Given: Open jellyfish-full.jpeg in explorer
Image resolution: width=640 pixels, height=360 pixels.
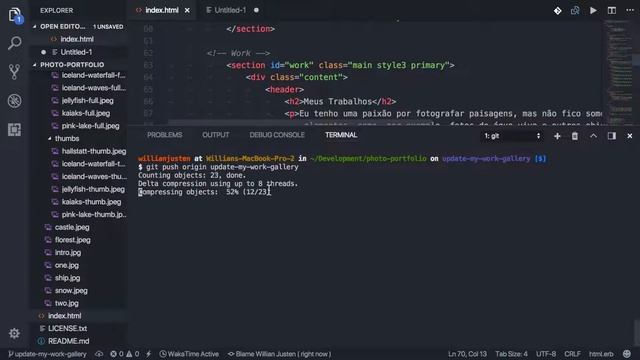Looking at the screenshot, I should click(87, 100).
